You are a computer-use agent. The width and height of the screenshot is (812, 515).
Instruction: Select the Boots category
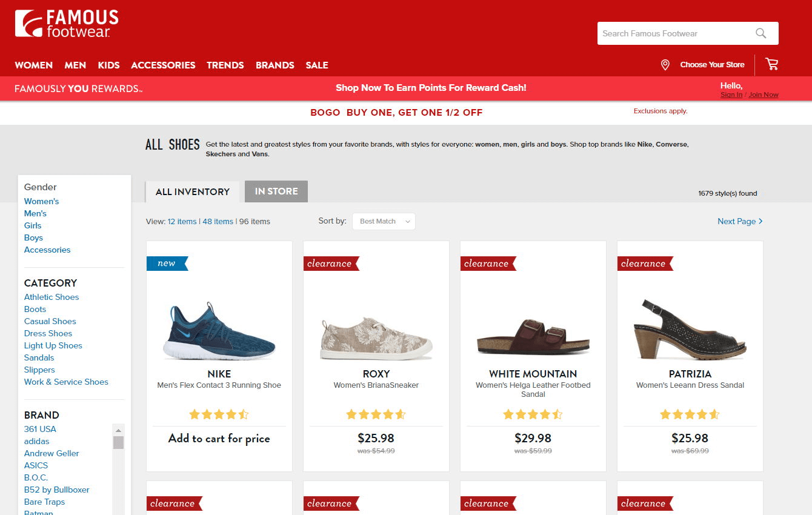coord(35,309)
